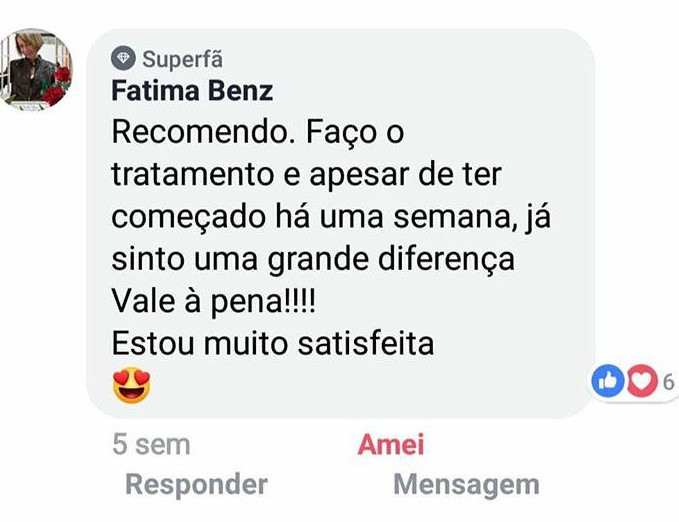Reply using the Responder button
This screenshot has width=679, height=522.
pyautogui.click(x=196, y=484)
